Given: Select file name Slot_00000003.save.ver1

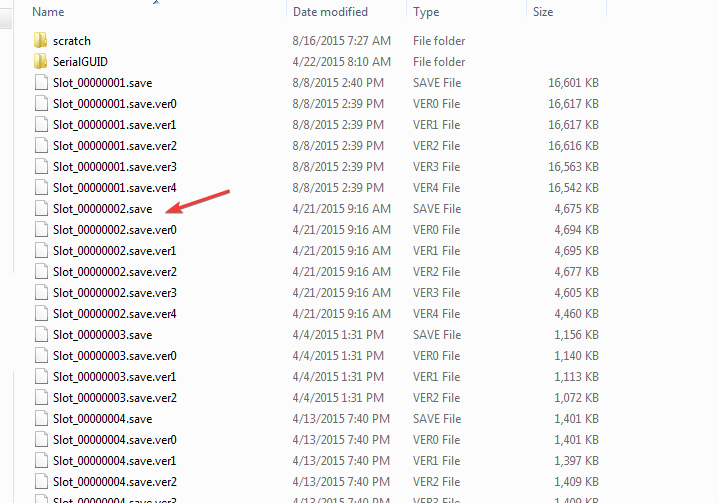Looking at the screenshot, I should (115, 377).
